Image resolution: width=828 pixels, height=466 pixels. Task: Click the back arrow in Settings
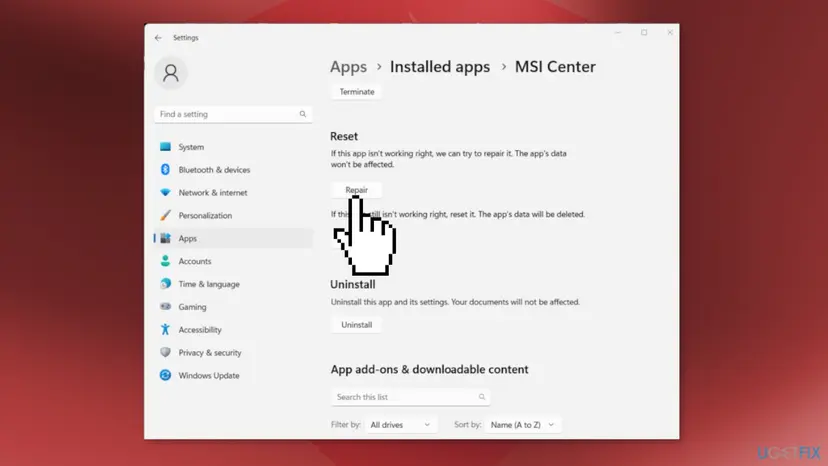[x=158, y=38]
